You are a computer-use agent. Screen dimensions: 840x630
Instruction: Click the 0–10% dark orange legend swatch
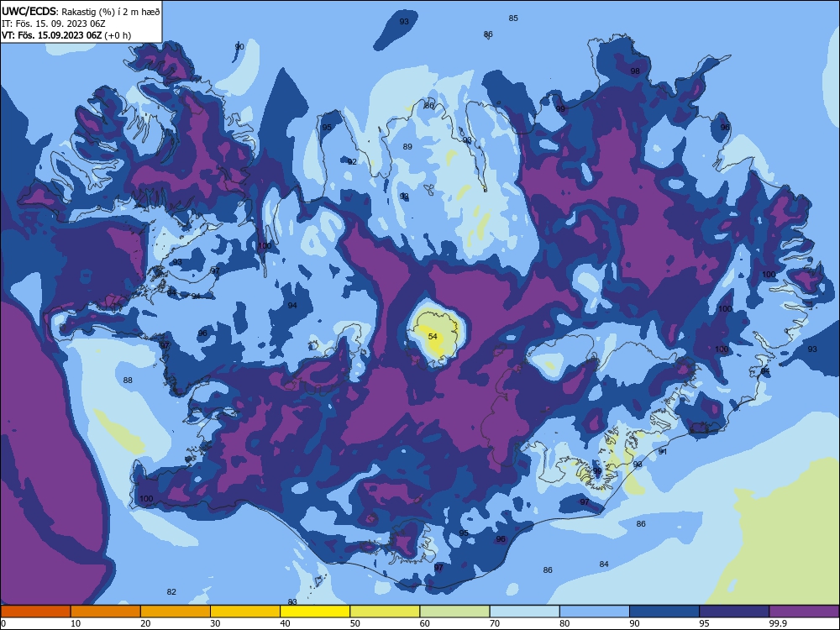(x=35, y=612)
